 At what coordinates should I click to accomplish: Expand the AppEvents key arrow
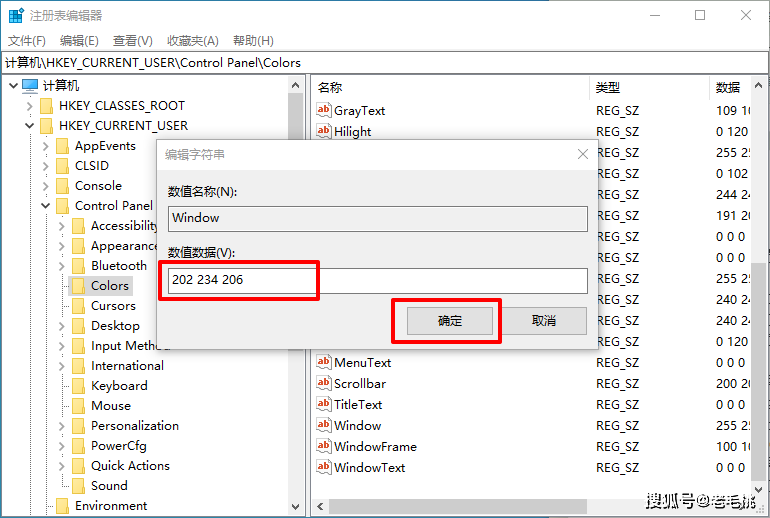(x=45, y=146)
